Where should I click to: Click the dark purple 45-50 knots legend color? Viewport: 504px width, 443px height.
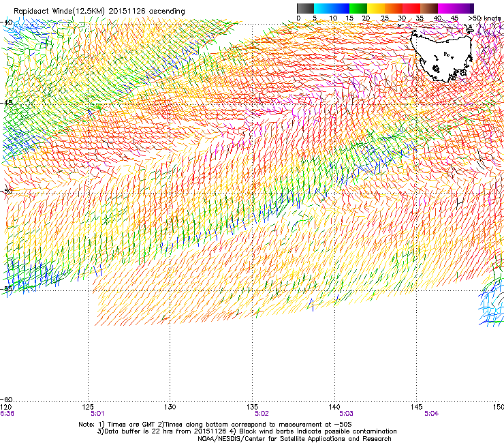(464, 8)
